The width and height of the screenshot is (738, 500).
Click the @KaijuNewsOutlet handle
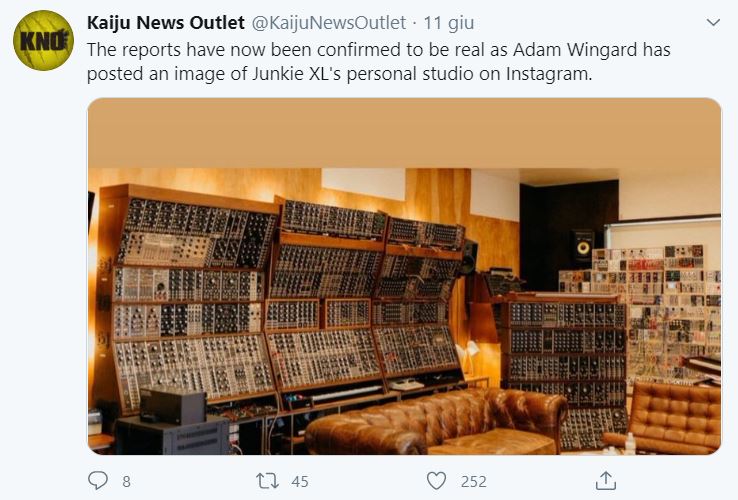[329, 23]
